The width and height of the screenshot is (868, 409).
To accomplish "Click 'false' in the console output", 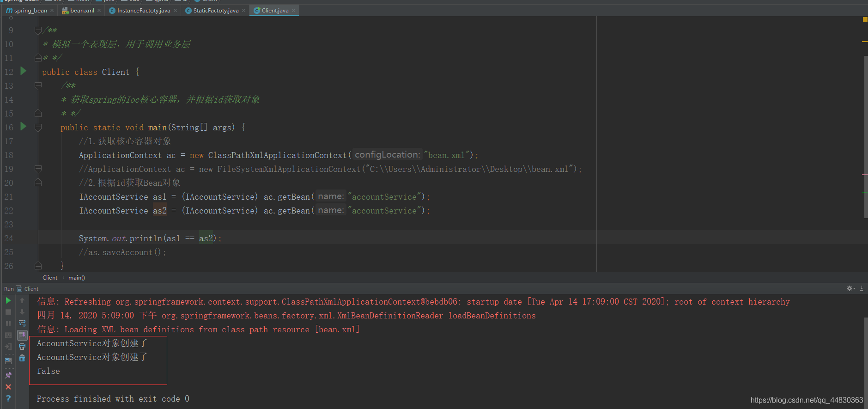I will (49, 371).
